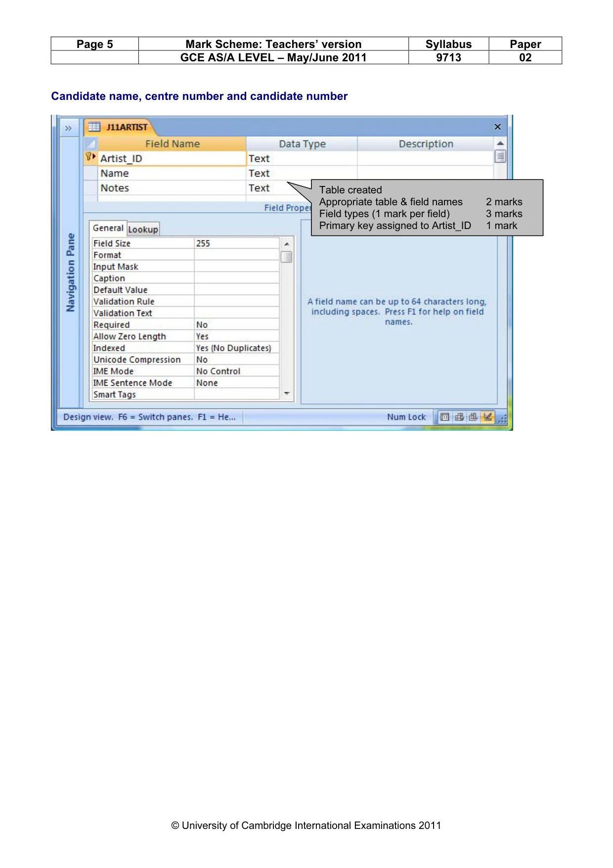Image resolution: width=613 pixels, height=868 pixels.
Task: Click the field grid scrollbar thumb
Action: tap(500, 157)
